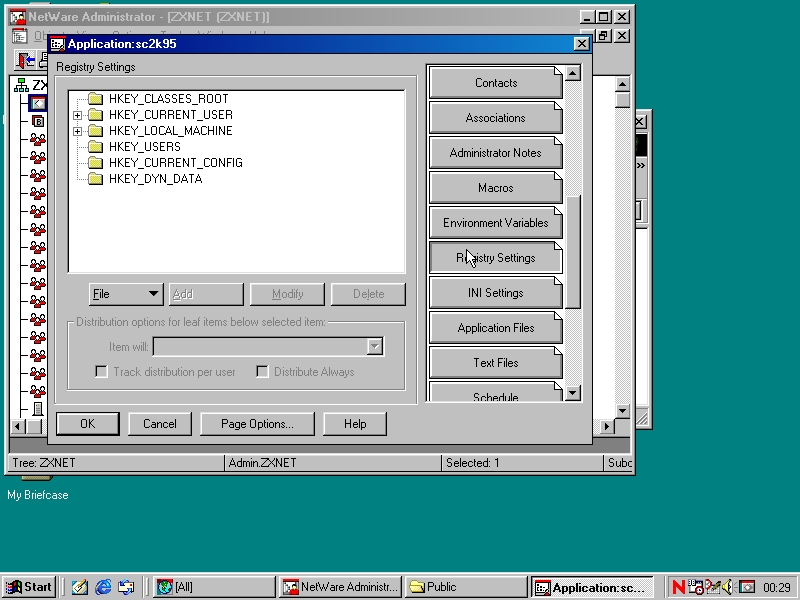Expand the HKEY_LOCAL_MACHINE tree node
This screenshot has height=600, width=800.
point(77,131)
